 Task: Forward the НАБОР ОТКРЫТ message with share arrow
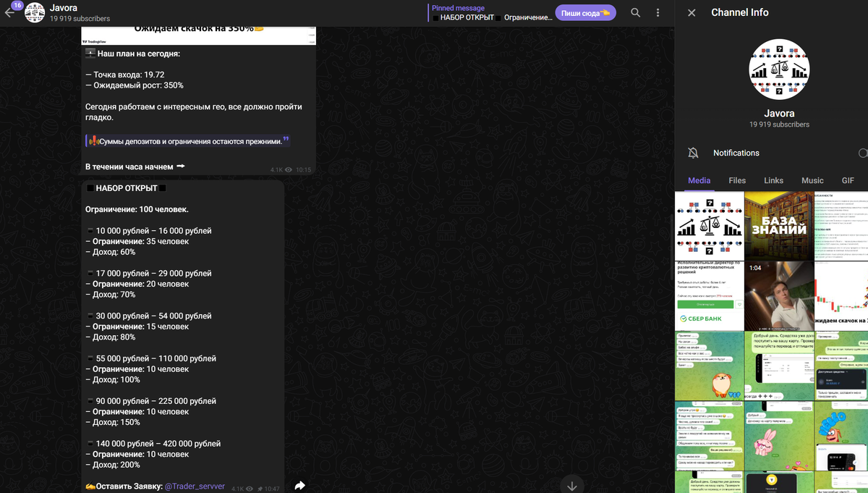click(x=299, y=486)
